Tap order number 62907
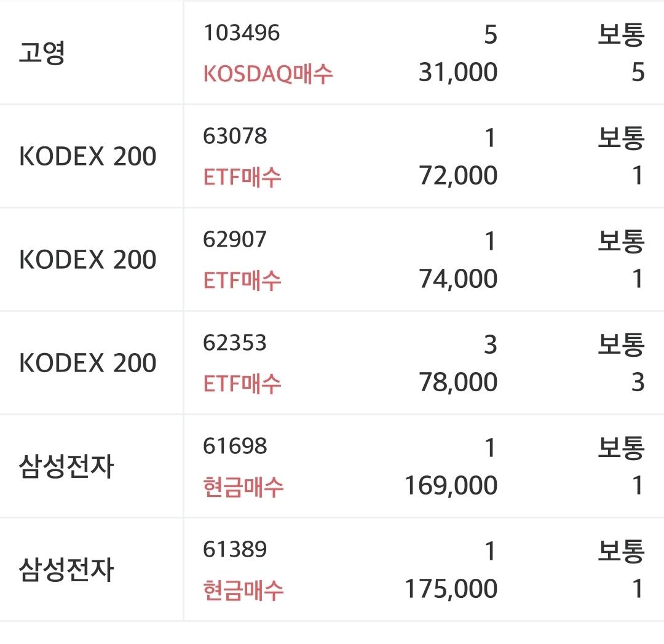 [x=235, y=239]
